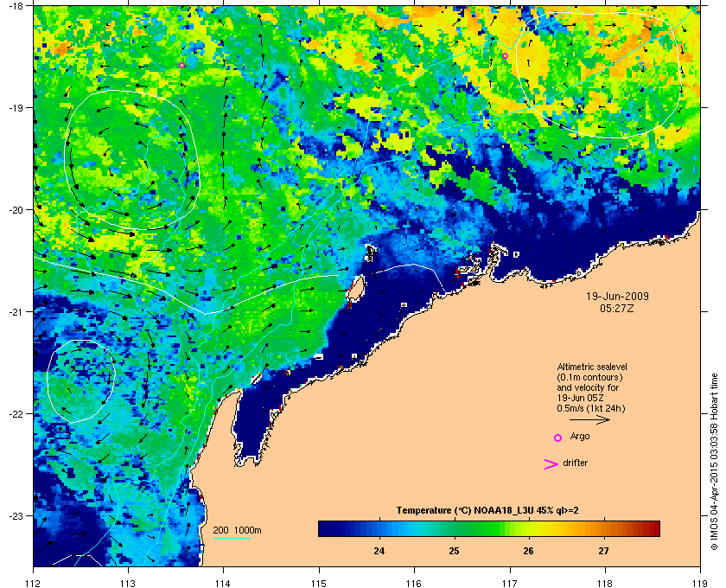
Task: Click the '(0.1m contours)' legend text
Action: (x=589, y=377)
